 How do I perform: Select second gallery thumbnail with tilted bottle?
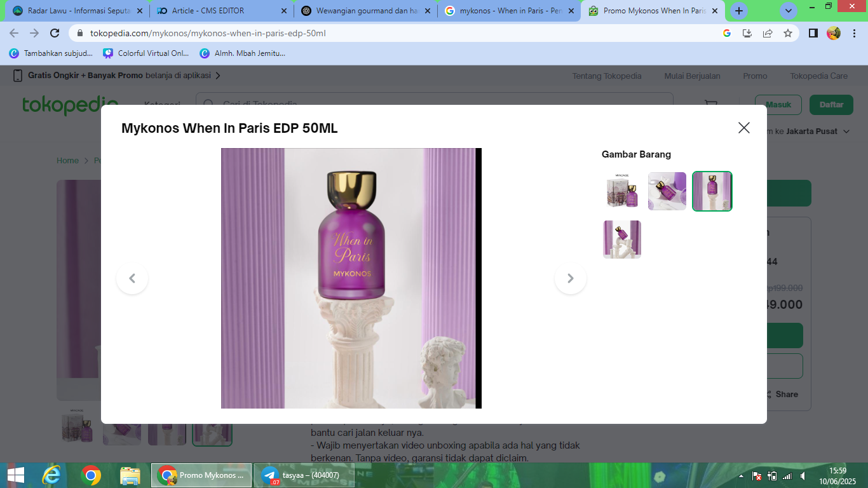[667, 191]
